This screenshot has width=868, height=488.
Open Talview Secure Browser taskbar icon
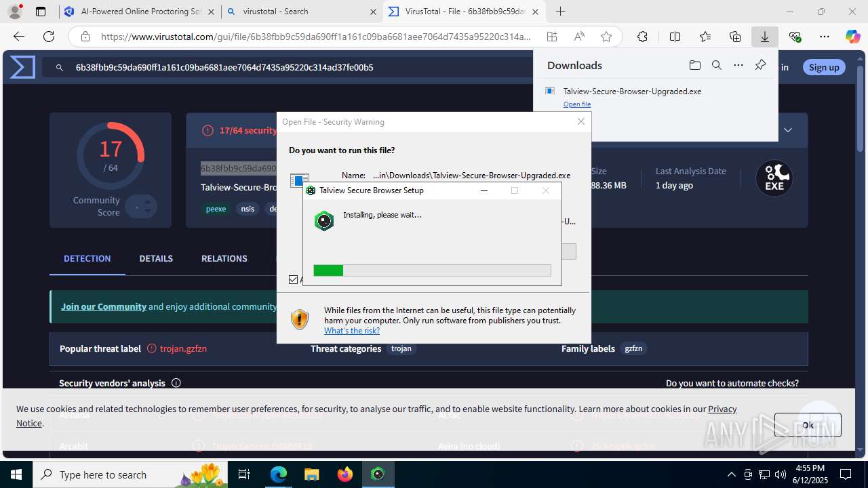pos(378,474)
